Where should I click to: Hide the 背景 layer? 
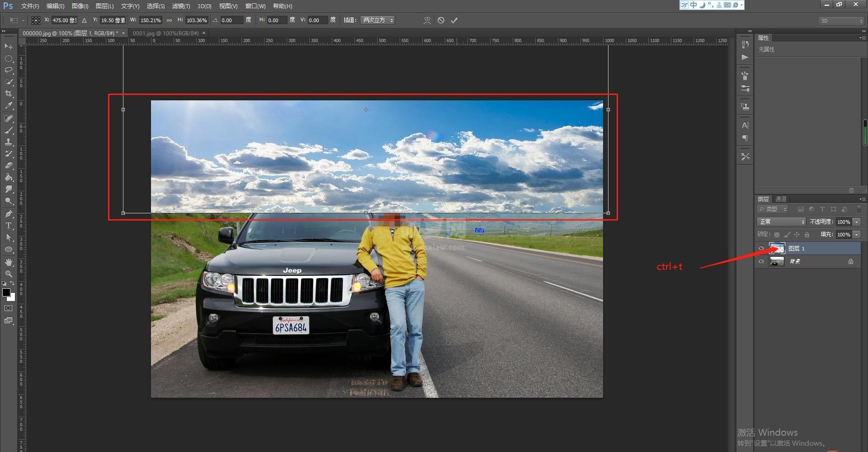(761, 261)
